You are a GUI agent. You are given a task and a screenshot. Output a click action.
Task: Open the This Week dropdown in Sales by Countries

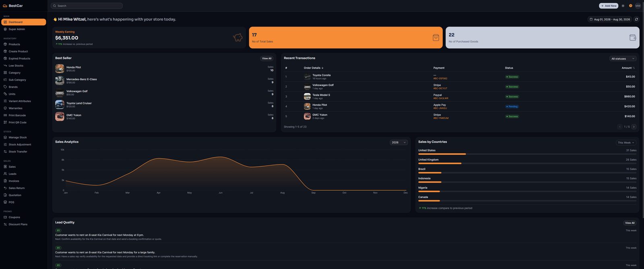[626, 142]
